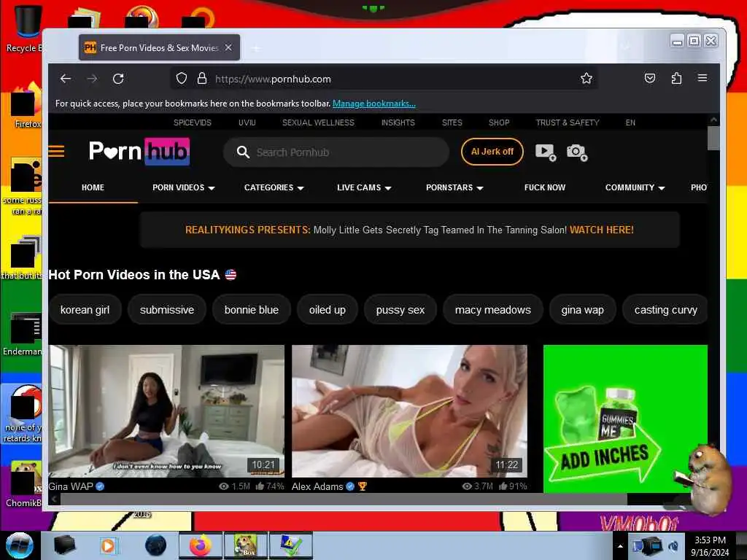Screen dimensions: 747x560
Task: Select the bonnie blue tag chip
Action: 252,310
